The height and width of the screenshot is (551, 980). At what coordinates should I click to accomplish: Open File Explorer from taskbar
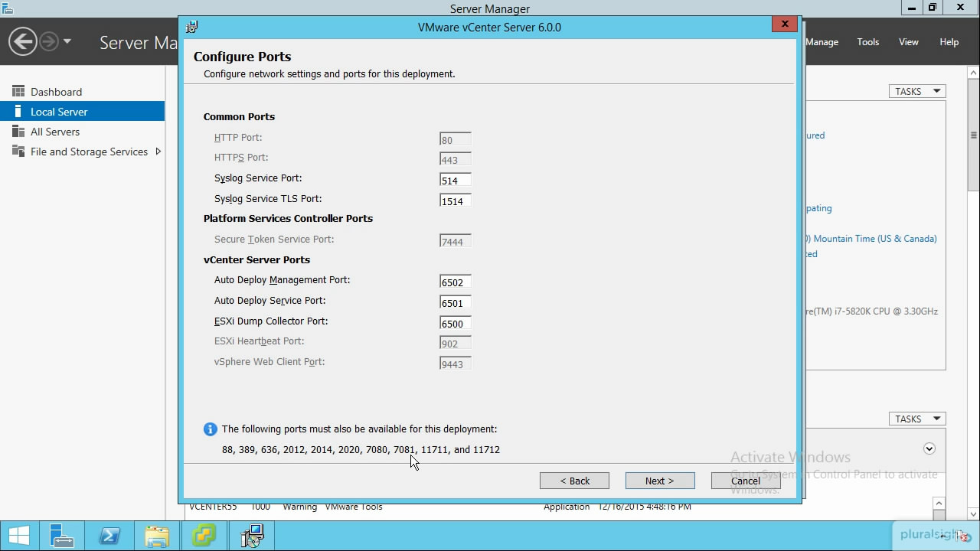click(x=156, y=536)
